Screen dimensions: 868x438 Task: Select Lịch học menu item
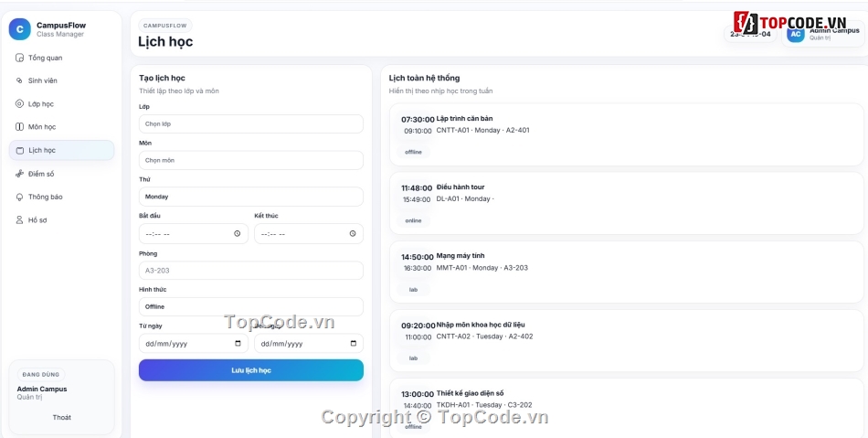coord(61,150)
